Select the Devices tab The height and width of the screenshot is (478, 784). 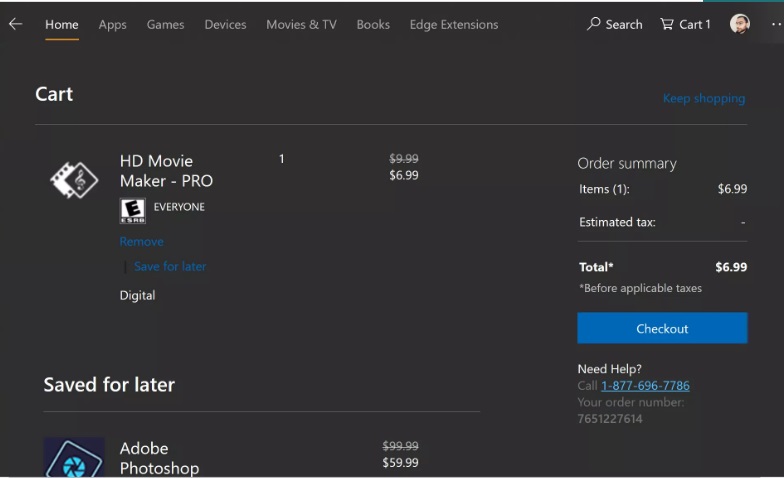pos(225,24)
